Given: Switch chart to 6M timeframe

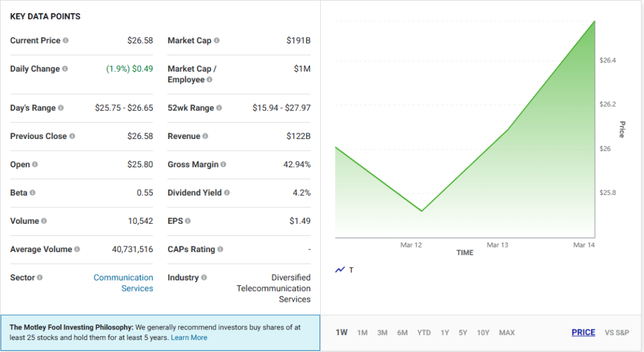Looking at the screenshot, I should click(402, 333).
